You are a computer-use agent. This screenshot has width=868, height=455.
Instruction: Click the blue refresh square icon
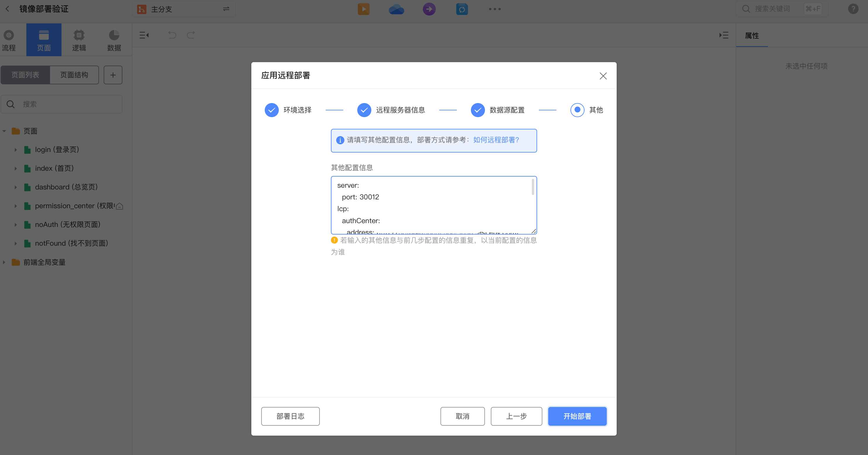462,9
